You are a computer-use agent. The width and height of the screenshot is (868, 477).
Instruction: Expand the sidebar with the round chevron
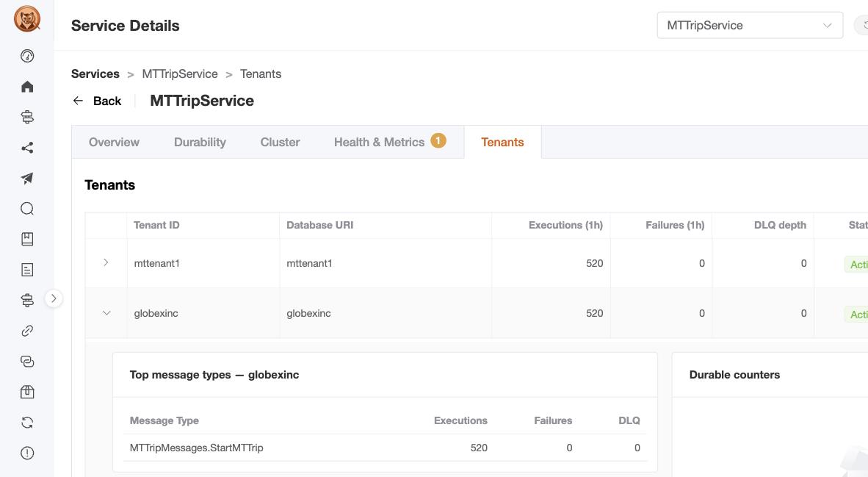click(x=54, y=298)
